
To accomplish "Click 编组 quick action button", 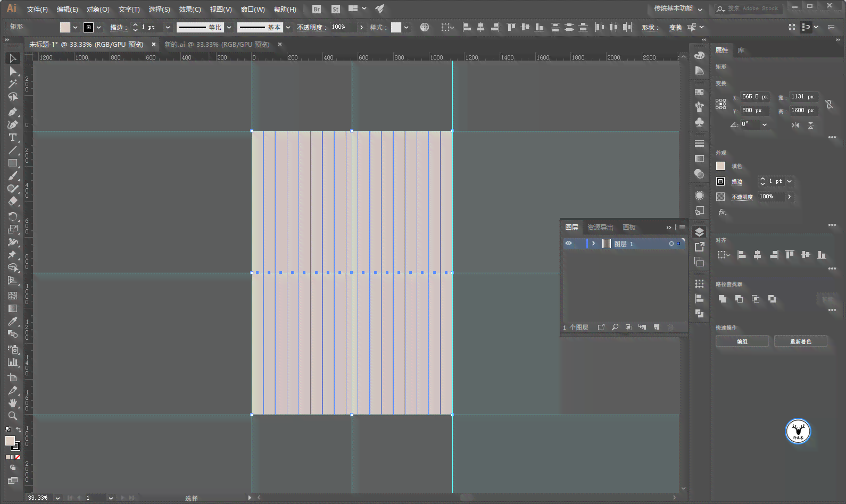I will point(742,341).
